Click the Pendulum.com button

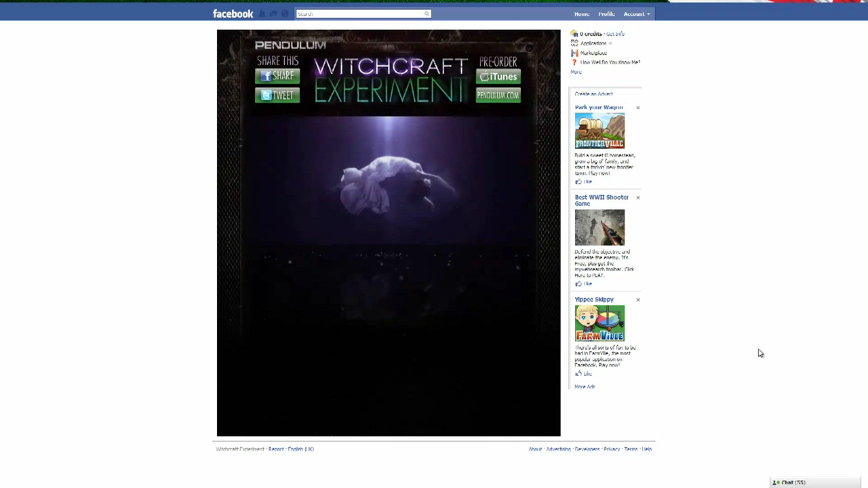(x=498, y=96)
